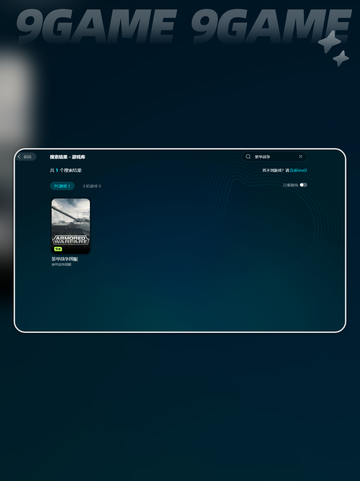360x481 pixels.
Task: Open the Armored Warfare game cover
Action: point(71,226)
